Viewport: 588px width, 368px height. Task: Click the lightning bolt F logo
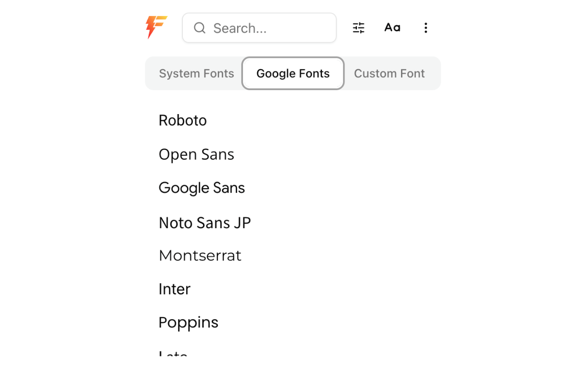coord(156,27)
